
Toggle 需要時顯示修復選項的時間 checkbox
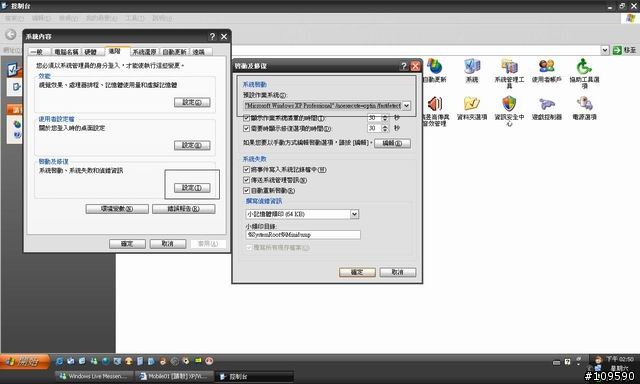(x=246, y=129)
